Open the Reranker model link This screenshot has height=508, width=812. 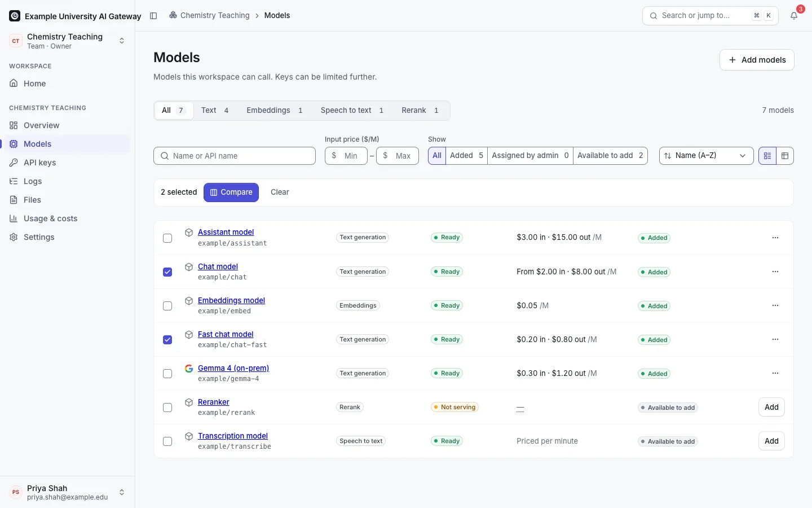click(214, 402)
